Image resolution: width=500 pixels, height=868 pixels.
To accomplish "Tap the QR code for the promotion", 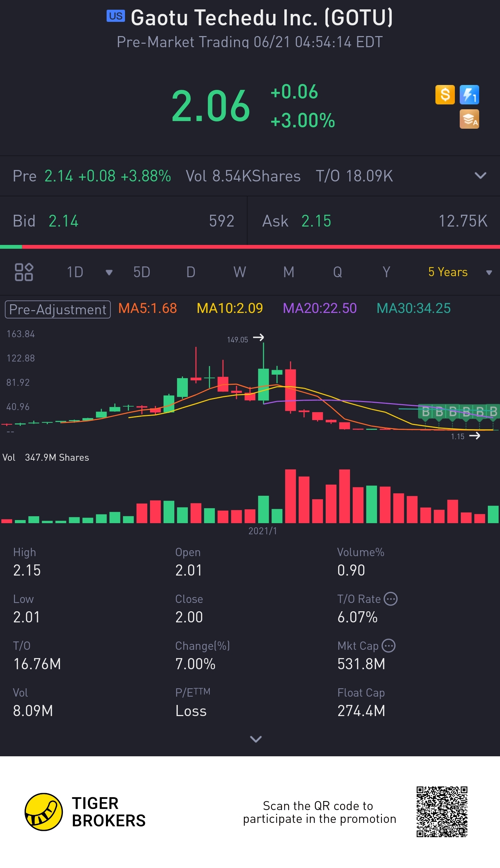I will [x=442, y=812].
